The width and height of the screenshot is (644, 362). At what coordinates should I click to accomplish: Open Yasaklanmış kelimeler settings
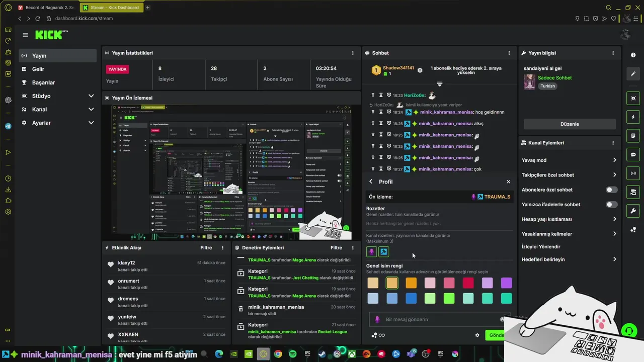tap(569, 234)
